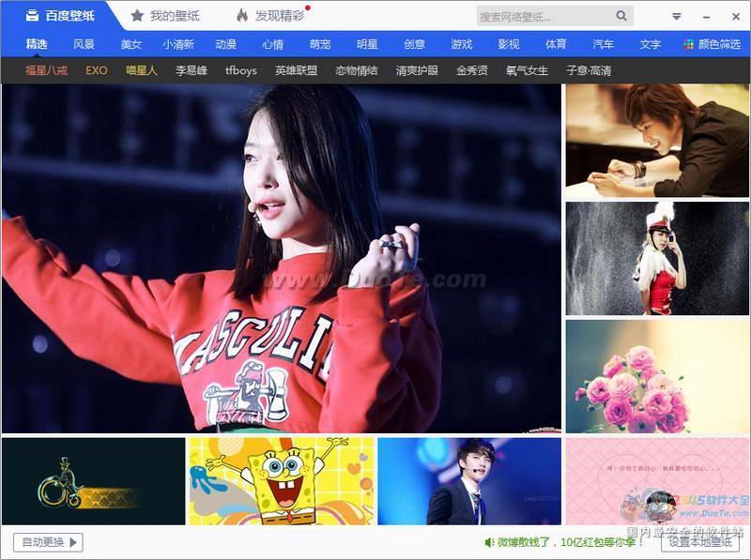Screen dimensions: 751x560
Task: Open the 游戏 category tab
Action: click(x=461, y=44)
